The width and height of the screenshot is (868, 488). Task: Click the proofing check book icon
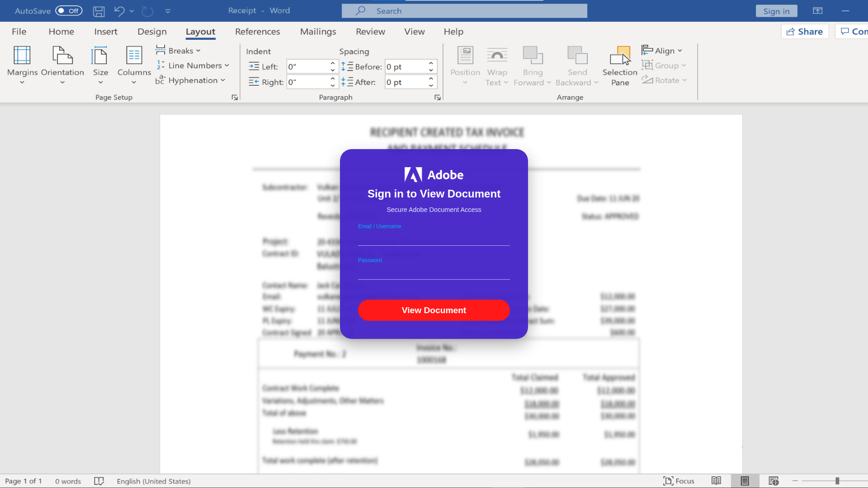pyautogui.click(x=99, y=481)
